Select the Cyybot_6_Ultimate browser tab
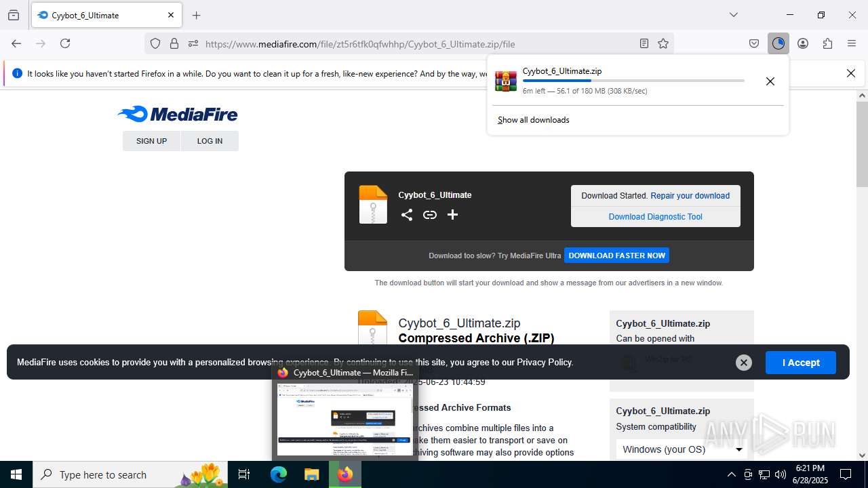Image resolution: width=868 pixels, height=488 pixels. (106, 15)
